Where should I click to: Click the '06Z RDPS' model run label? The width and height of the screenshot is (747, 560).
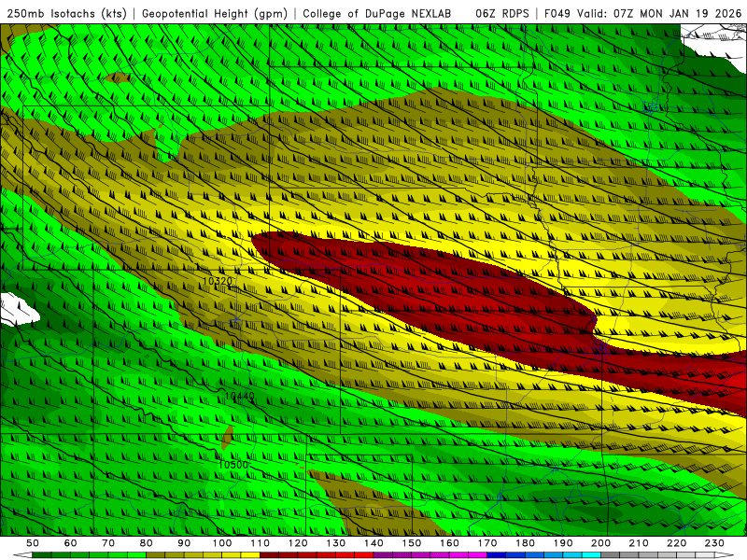click(x=502, y=13)
